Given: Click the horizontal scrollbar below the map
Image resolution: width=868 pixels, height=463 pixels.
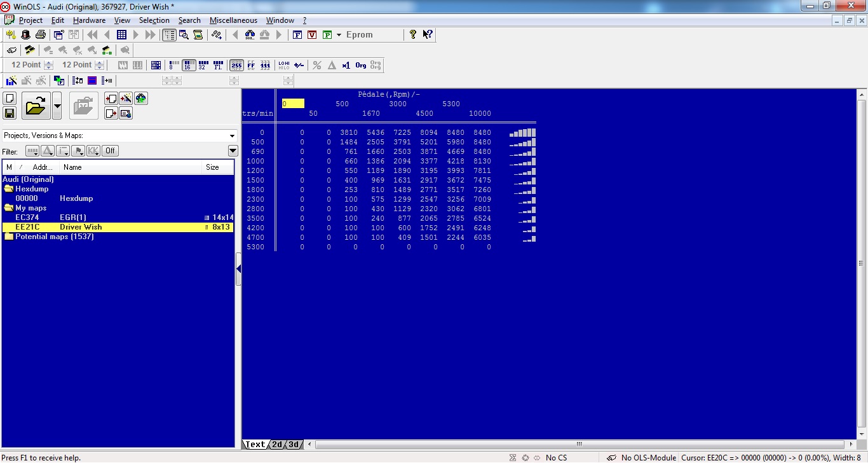Looking at the screenshot, I should point(580,445).
